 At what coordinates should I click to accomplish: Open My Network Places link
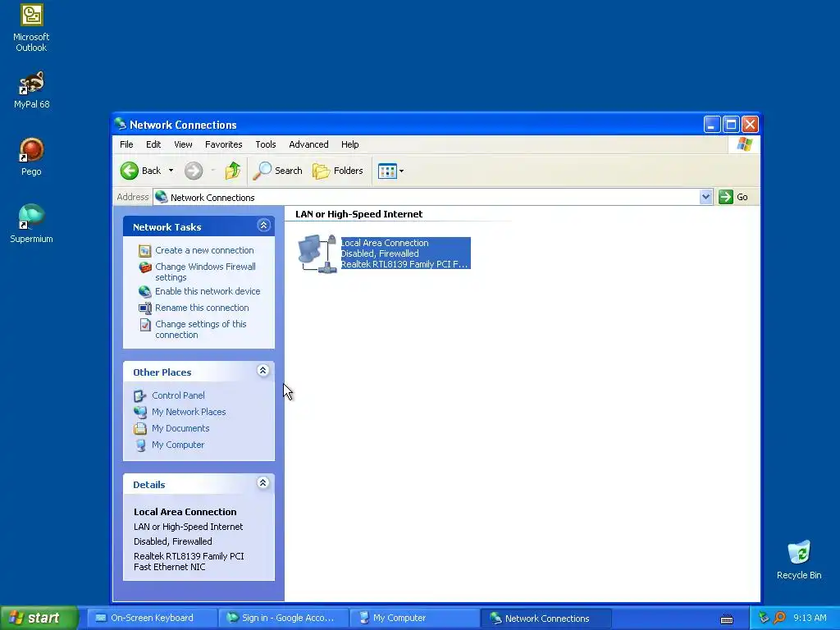189,412
